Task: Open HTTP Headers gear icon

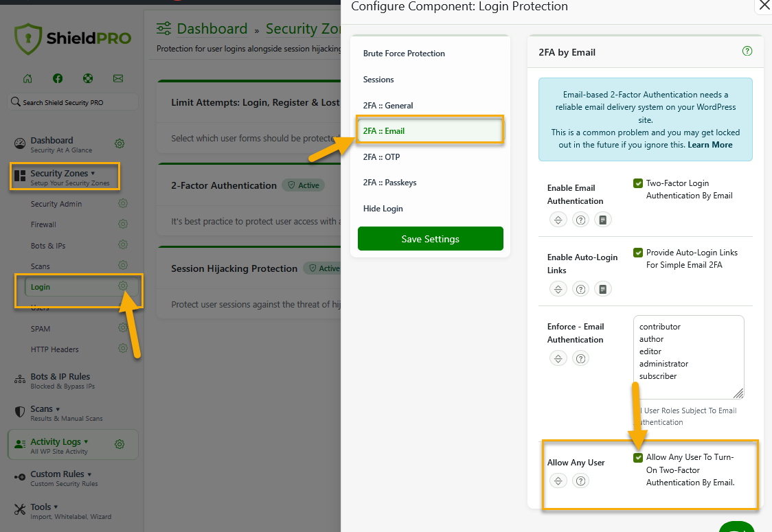Action: pos(122,349)
